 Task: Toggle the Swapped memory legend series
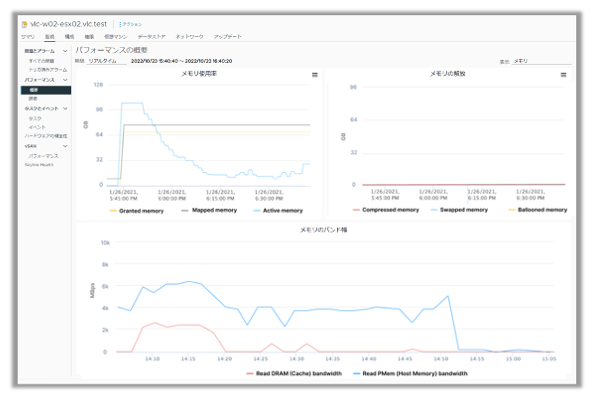tap(459, 210)
